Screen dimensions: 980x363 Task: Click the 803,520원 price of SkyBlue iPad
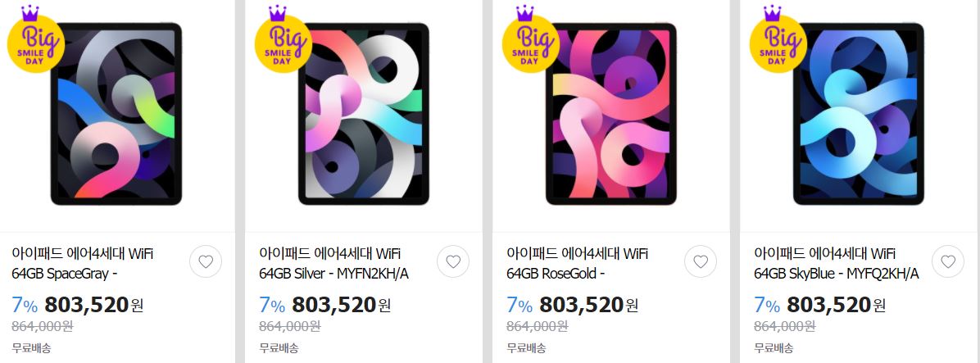point(837,305)
